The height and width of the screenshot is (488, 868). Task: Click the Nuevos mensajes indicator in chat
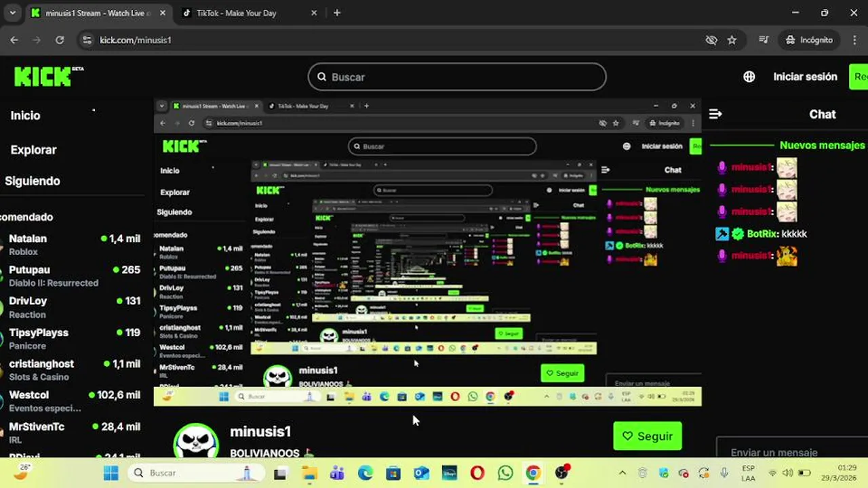(822, 145)
